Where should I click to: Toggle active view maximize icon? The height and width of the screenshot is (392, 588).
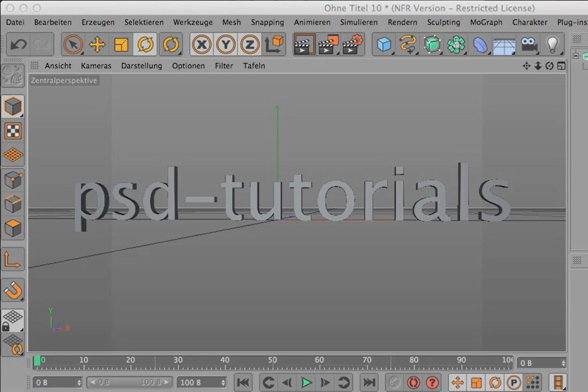click(561, 66)
